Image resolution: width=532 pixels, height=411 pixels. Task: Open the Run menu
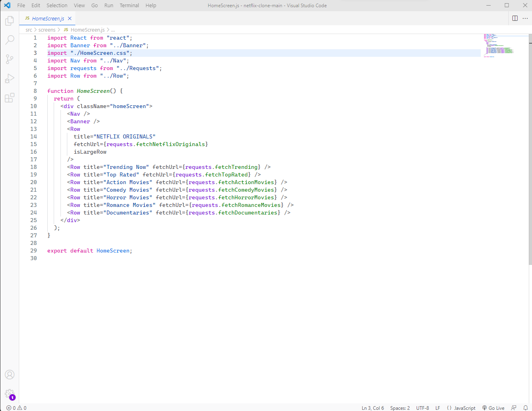click(x=109, y=5)
